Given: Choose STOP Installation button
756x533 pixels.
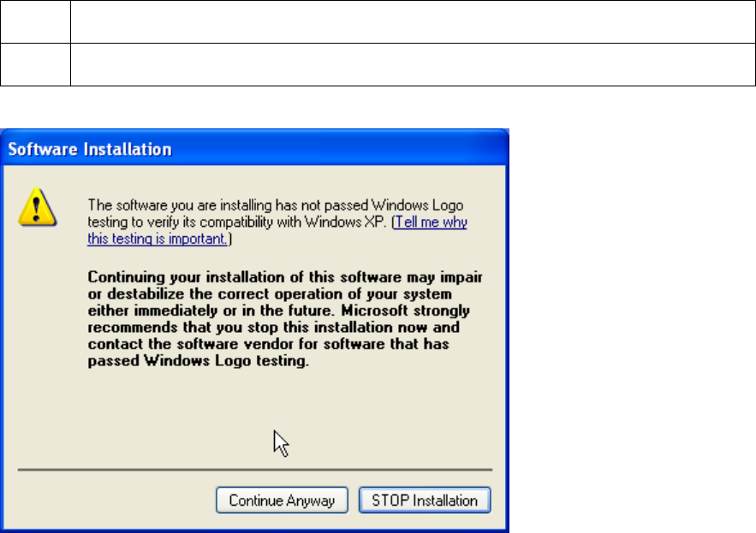Looking at the screenshot, I should 425,500.
